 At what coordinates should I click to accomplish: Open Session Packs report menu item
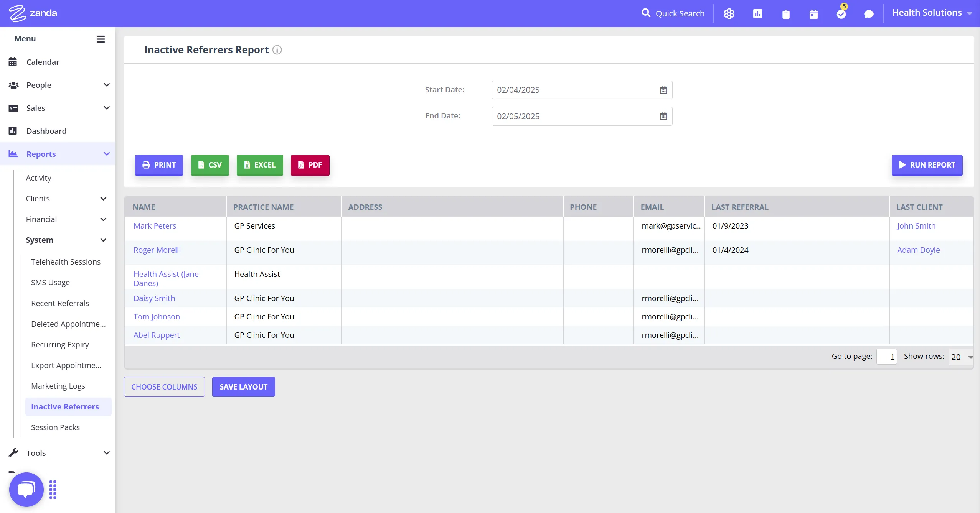pyautogui.click(x=55, y=427)
